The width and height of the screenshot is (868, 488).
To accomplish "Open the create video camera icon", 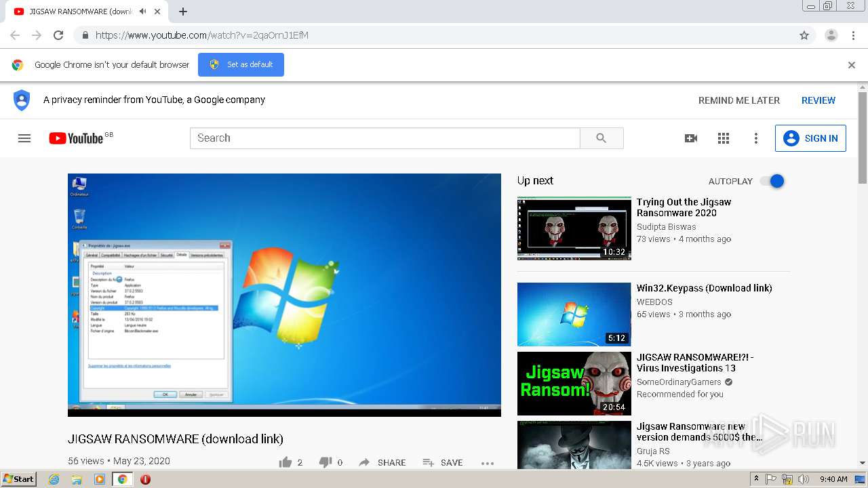I will tap(691, 138).
